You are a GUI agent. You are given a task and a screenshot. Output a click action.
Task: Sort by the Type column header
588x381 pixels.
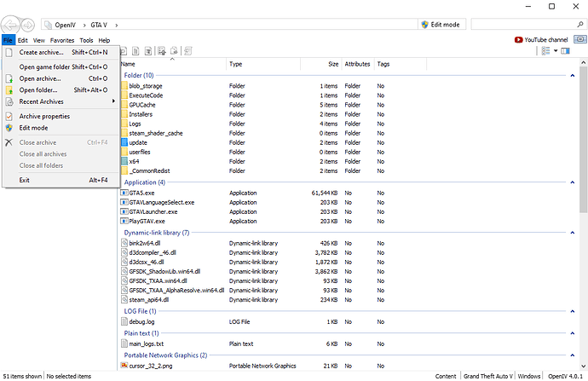tap(263, 64)
